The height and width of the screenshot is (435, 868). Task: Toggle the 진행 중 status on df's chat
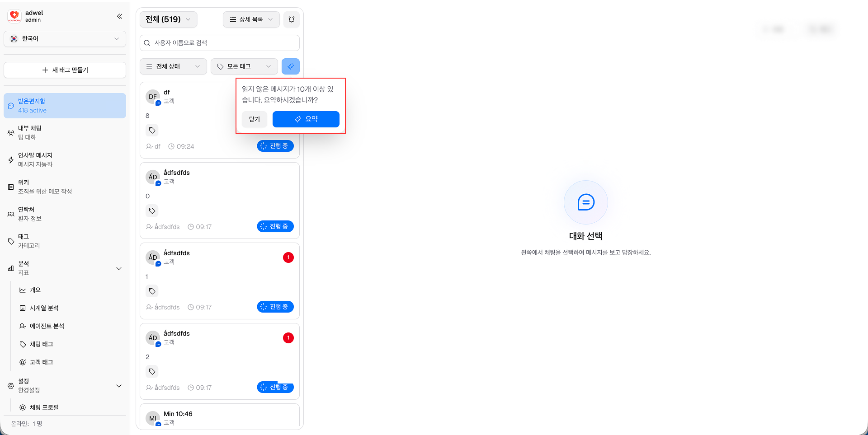(x=275, y=146)
